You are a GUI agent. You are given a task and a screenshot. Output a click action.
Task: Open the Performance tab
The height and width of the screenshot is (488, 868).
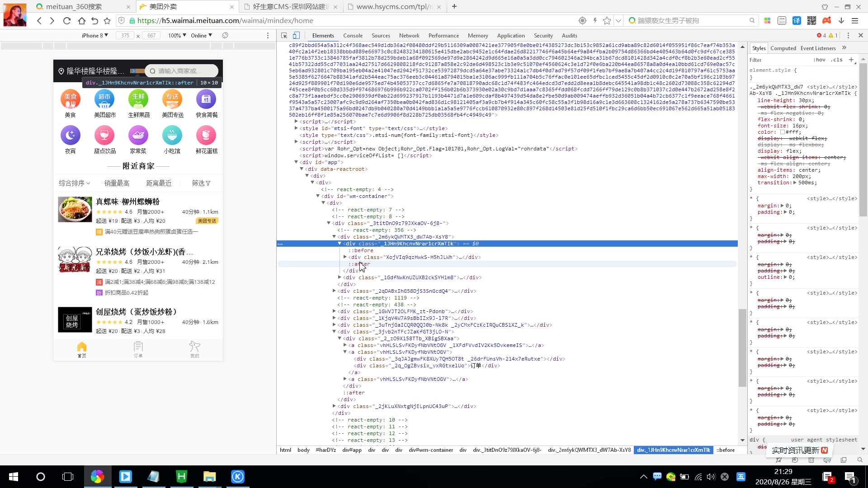click(x=443, y=35)
